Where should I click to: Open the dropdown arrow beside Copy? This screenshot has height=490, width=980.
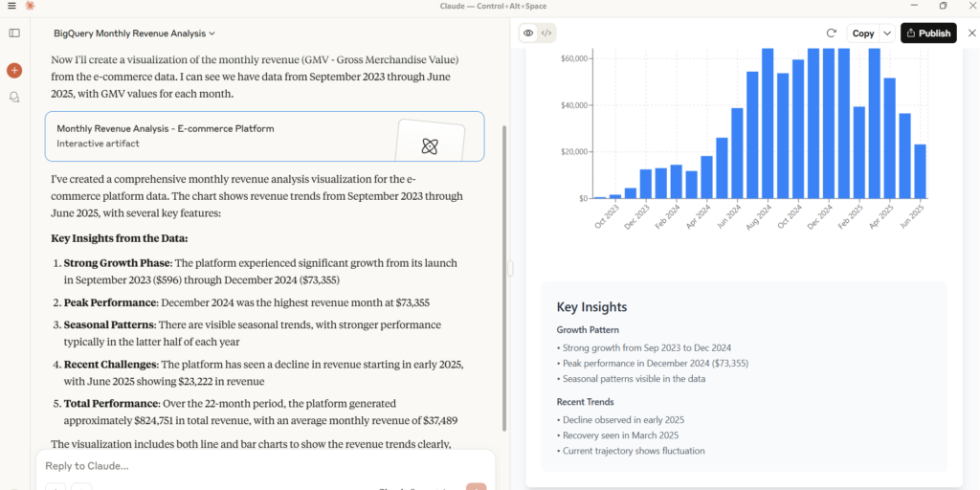point(887,33)
